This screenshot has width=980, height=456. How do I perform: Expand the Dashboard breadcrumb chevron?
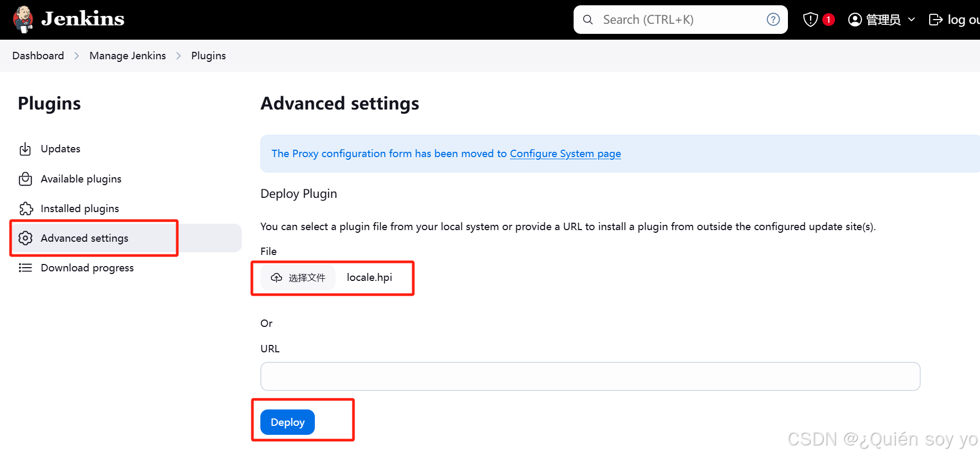pos(77,56)
